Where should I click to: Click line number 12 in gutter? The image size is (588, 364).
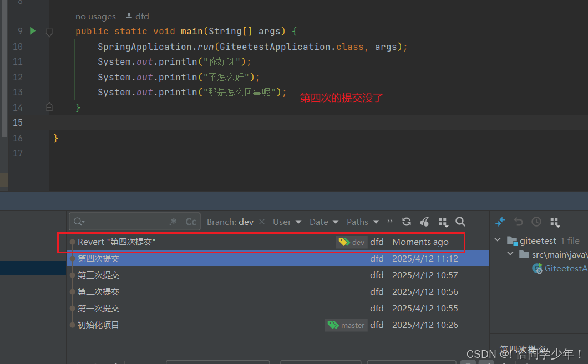coord(18,77)
